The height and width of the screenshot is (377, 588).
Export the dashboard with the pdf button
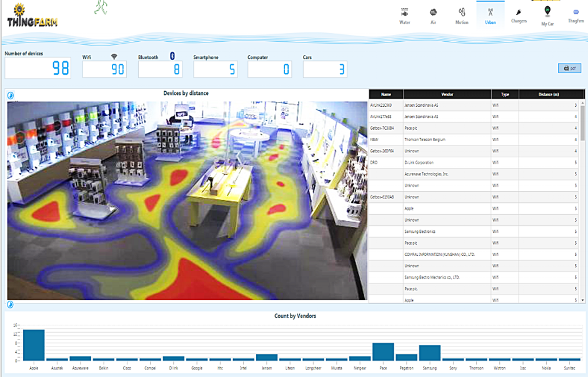click(x=569, y=68)
